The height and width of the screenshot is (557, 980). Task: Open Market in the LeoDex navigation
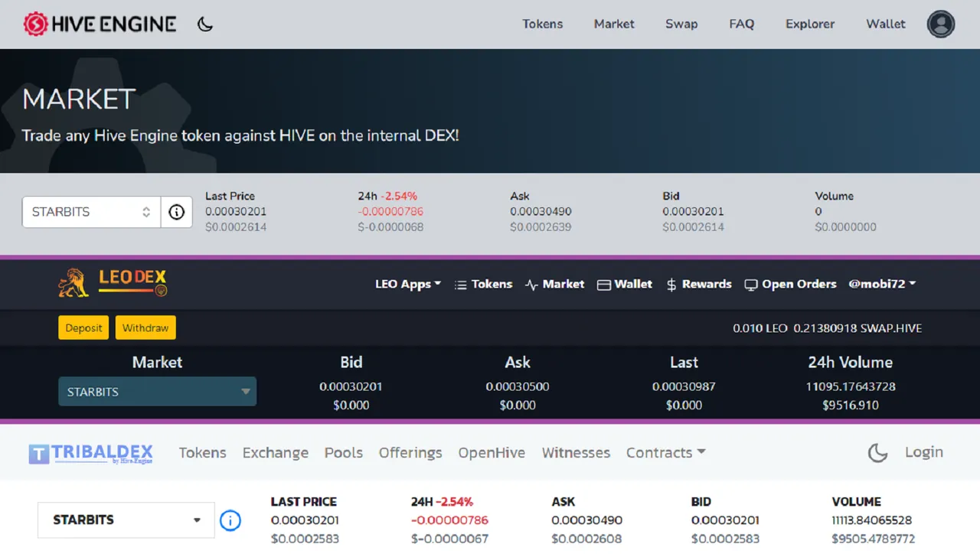tap(563, 284)
